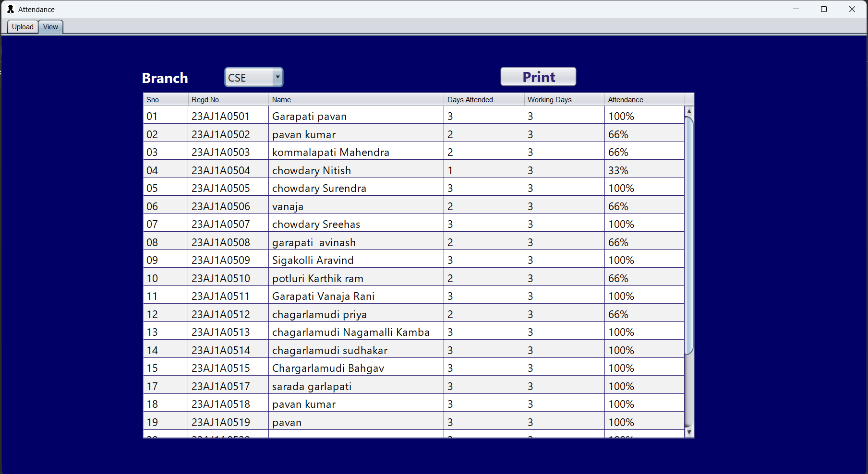Select the name 'Chargarlamudi Bahgav'
868x474 pixels.
356,368
